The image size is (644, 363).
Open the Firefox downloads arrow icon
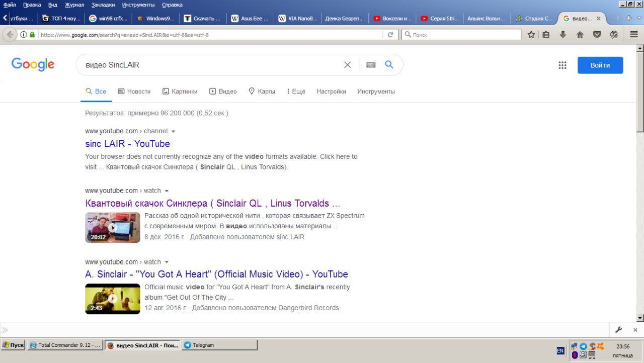[x=563, y=35]
